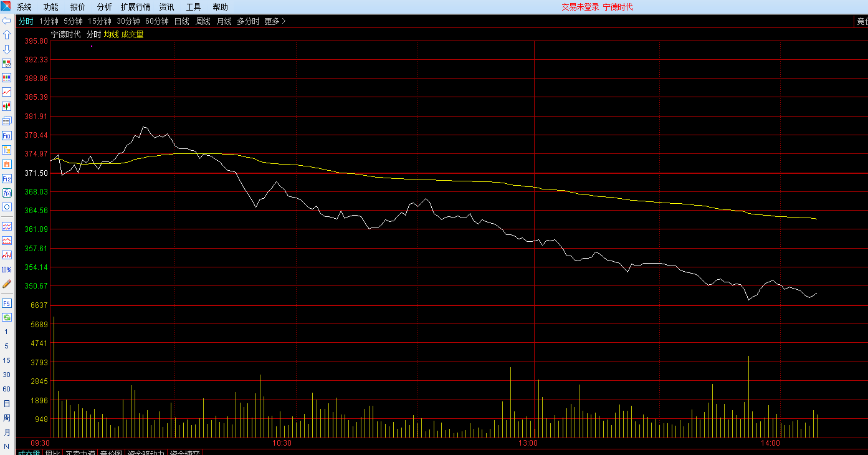The height and width of the screenshot is (455, 868).
Task: Click the 均线 legend label
Action: tap(111, 34)
